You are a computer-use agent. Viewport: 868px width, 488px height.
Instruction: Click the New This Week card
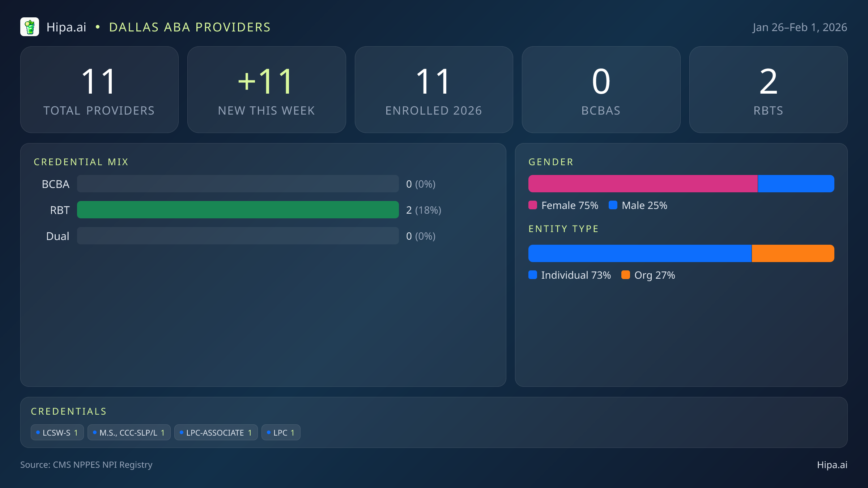coord(267,89)
